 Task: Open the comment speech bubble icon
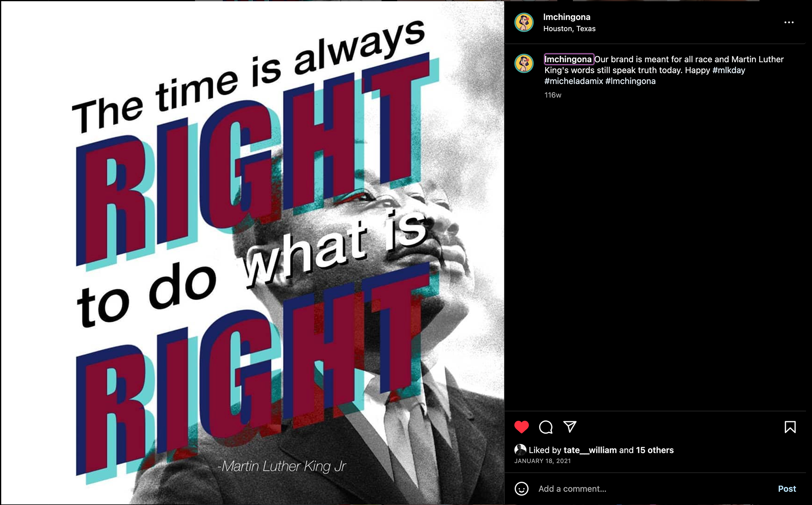pos(546,427)
